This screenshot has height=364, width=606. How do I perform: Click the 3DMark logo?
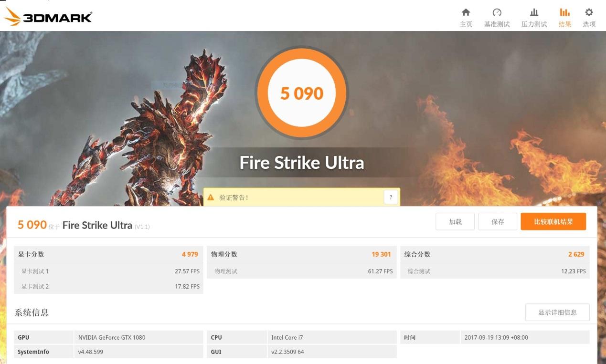[48, 17]
